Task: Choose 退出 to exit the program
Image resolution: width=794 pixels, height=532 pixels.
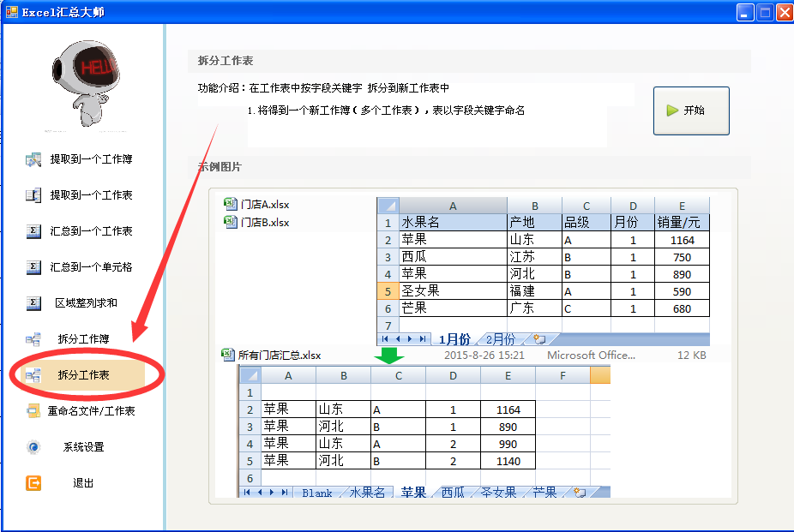Action: click(83, 483)
